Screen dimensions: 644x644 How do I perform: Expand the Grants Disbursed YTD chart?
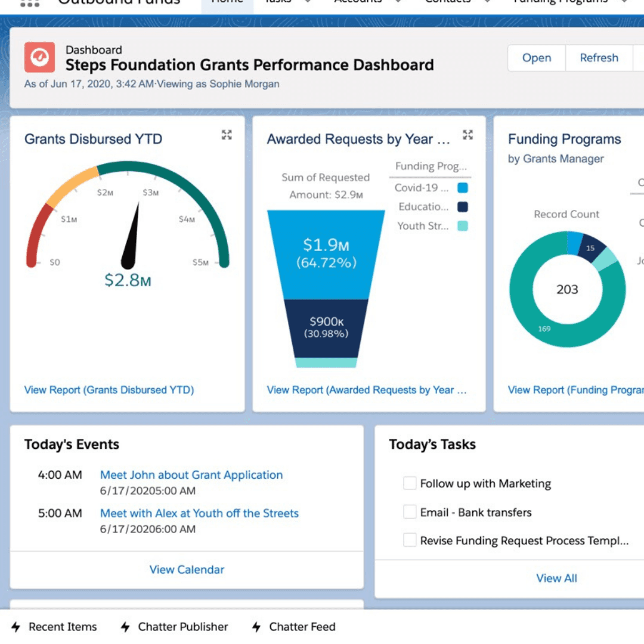coord(227,135)
